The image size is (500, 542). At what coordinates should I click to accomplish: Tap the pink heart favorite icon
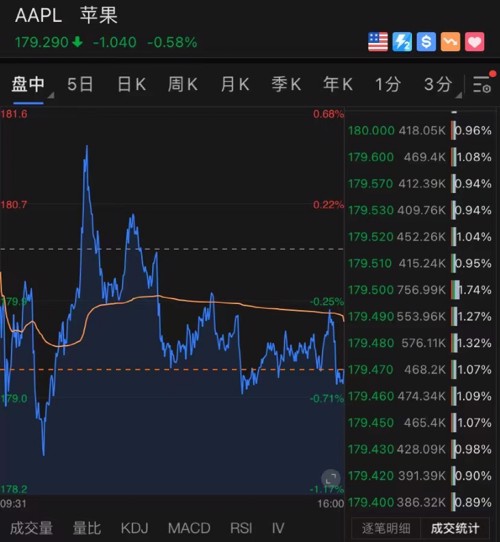click(474, 42)
